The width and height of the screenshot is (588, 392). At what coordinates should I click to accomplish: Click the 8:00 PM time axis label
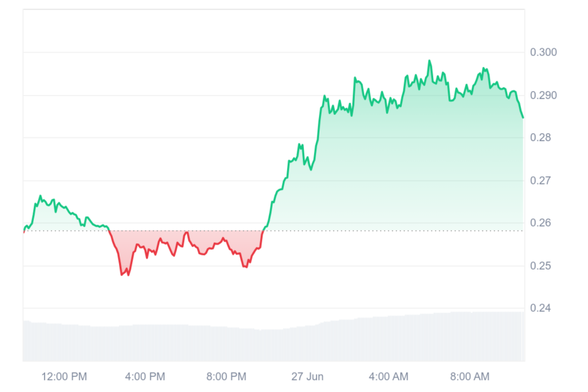(x=226, y=376)
